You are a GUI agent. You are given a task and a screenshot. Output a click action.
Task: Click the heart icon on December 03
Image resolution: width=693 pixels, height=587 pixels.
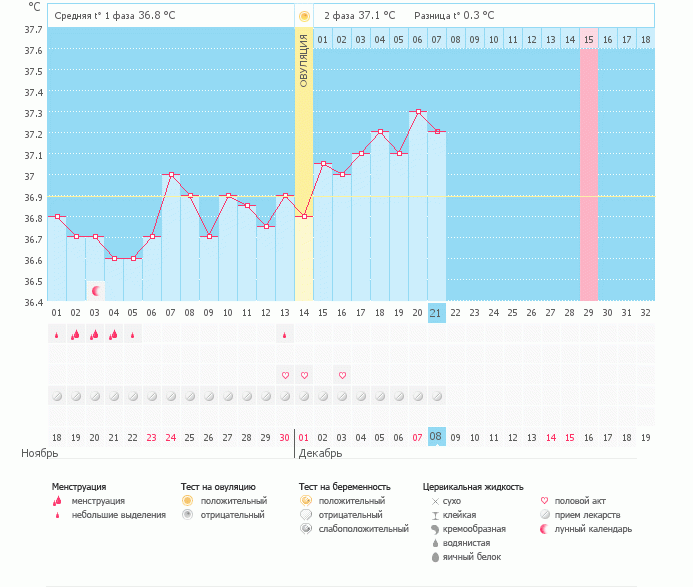click(342, 375)
